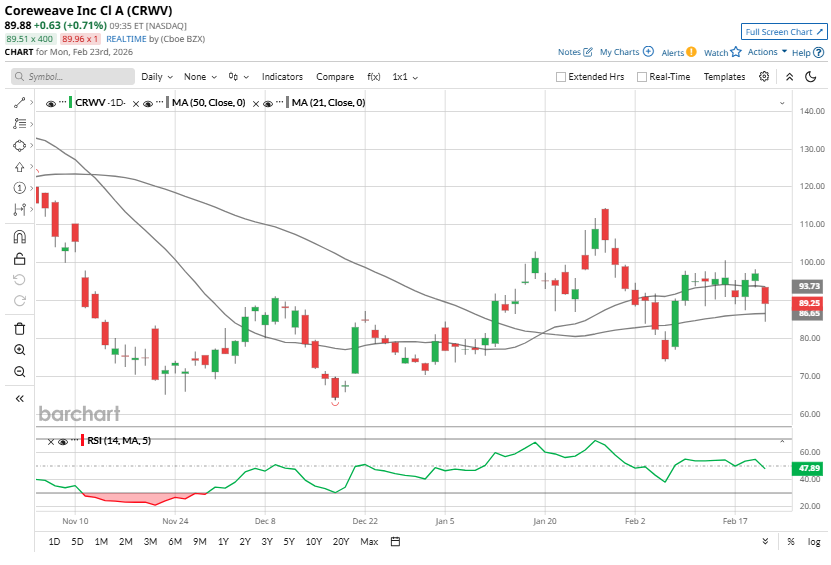Click the Watch star icon
The image size is (831, 565).
[736, 52]
